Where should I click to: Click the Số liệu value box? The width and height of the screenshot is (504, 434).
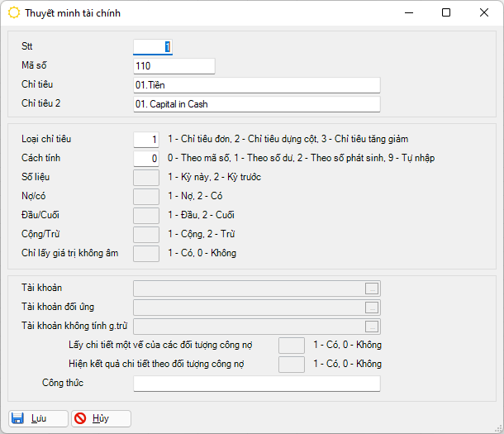pos(146,177)
